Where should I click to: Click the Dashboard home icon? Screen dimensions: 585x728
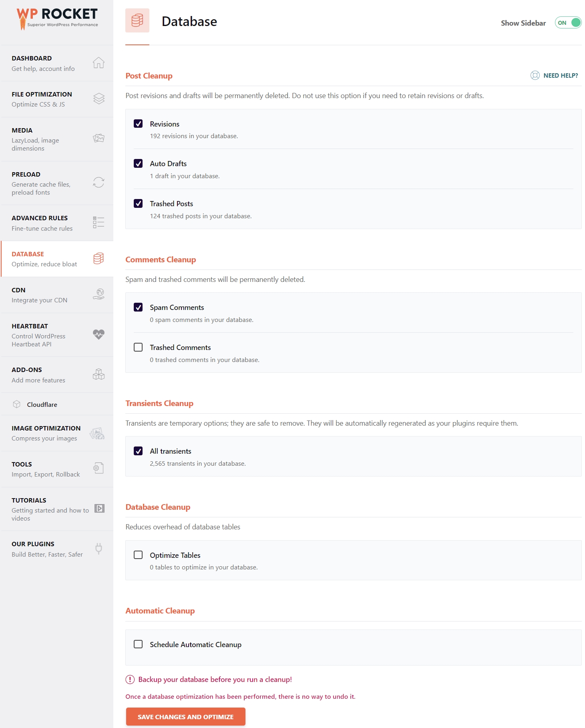pos(99,63)
